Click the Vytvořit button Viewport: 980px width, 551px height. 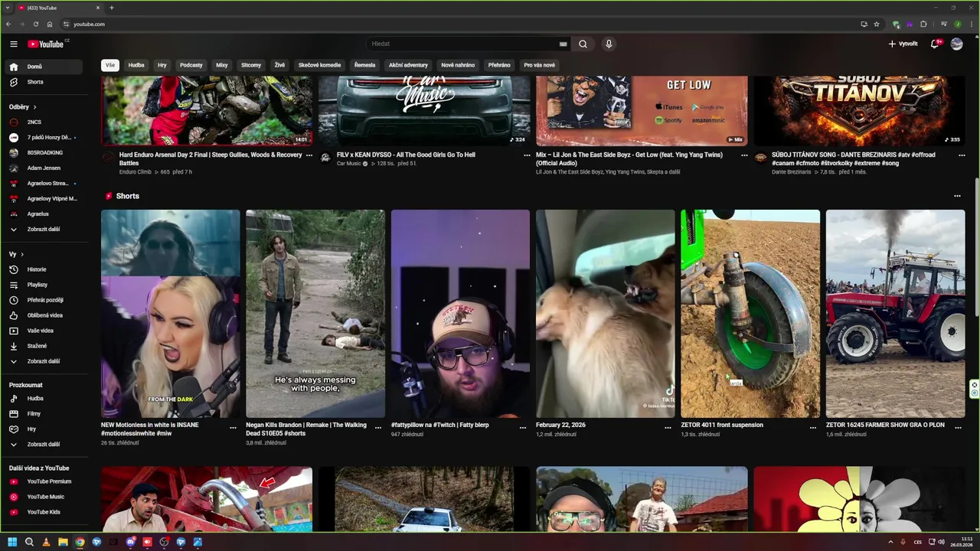[903, 44]
